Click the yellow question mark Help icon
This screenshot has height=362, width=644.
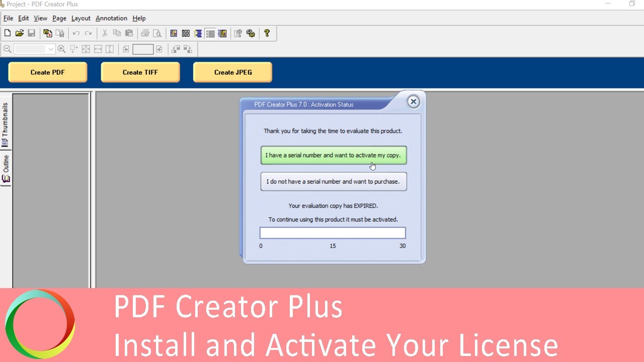[267, 33]
